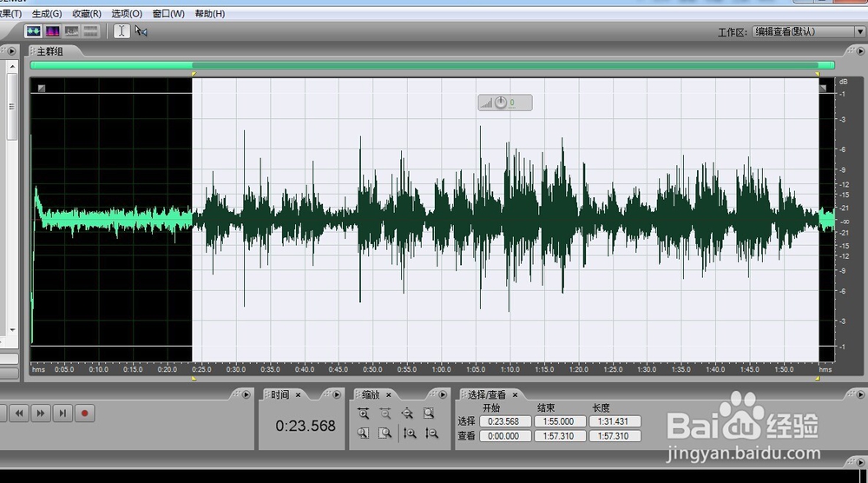
Task: Select the 缩放 panel tab
Action: coord(371,394)
